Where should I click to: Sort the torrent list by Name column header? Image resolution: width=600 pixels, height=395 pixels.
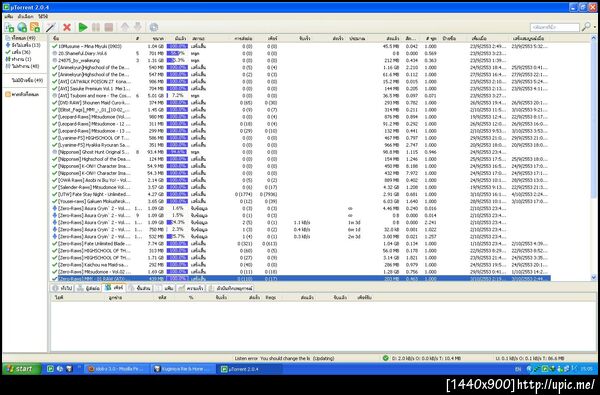pos(92,38)
